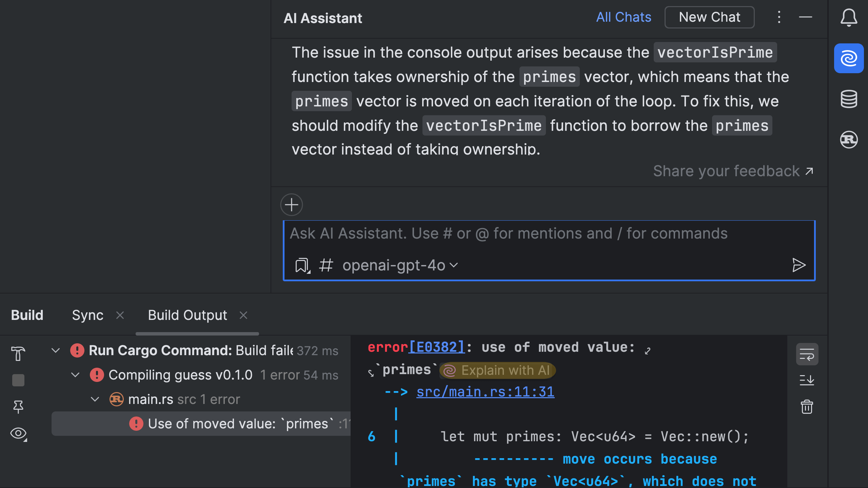Collapse the main.rs tree node
The image size is (868, 488).
tap(95, 399)
